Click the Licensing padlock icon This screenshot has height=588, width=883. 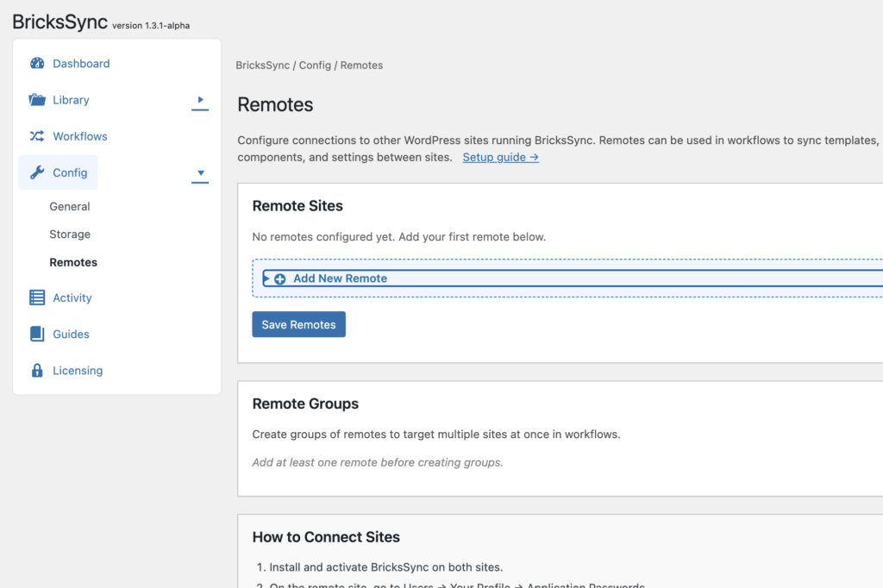click(x=37, y=371)
